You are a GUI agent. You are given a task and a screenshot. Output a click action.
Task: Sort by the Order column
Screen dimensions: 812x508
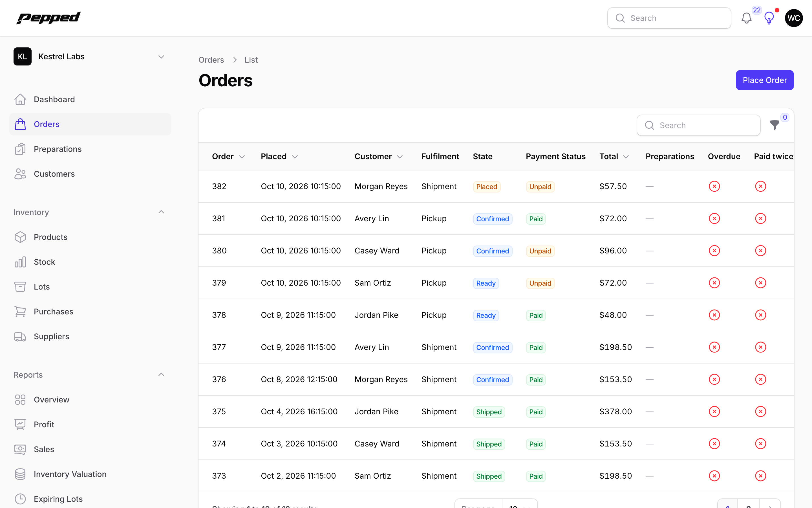[x=228, y=157]
